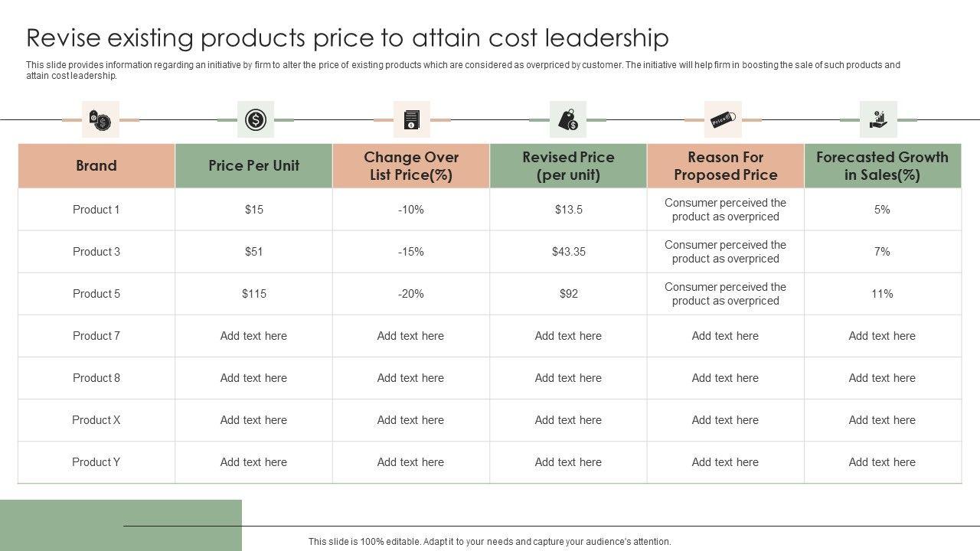Click the 11% forecasted growth cell
This screenshot has height=551, width=980.
(882, 294)
